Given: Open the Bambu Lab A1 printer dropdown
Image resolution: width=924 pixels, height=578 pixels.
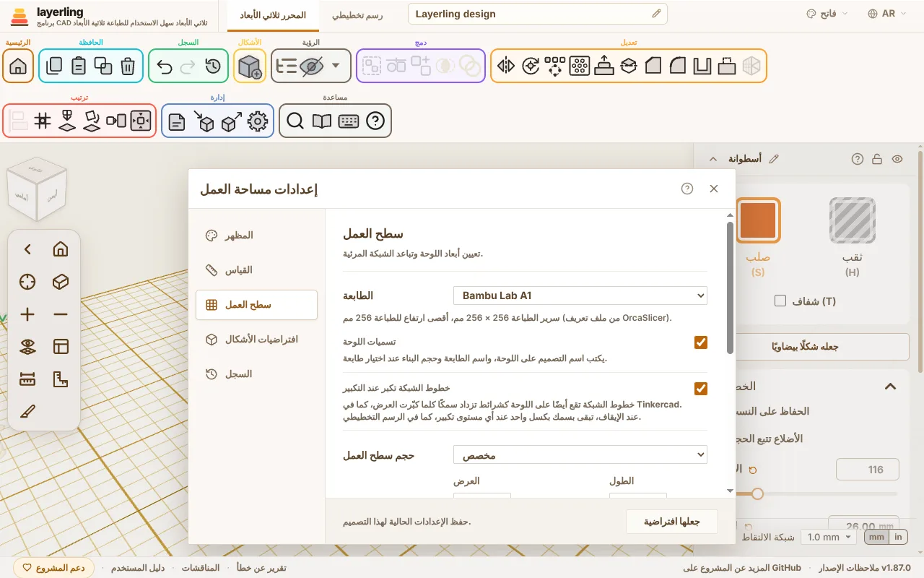Looking at the screenshot, I should point(580,296).
